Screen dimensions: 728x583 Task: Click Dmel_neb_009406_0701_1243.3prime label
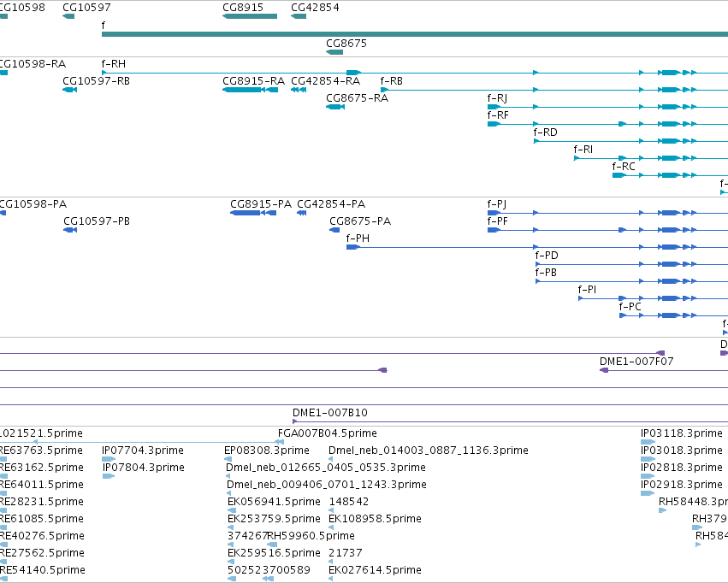pos(327,486)
